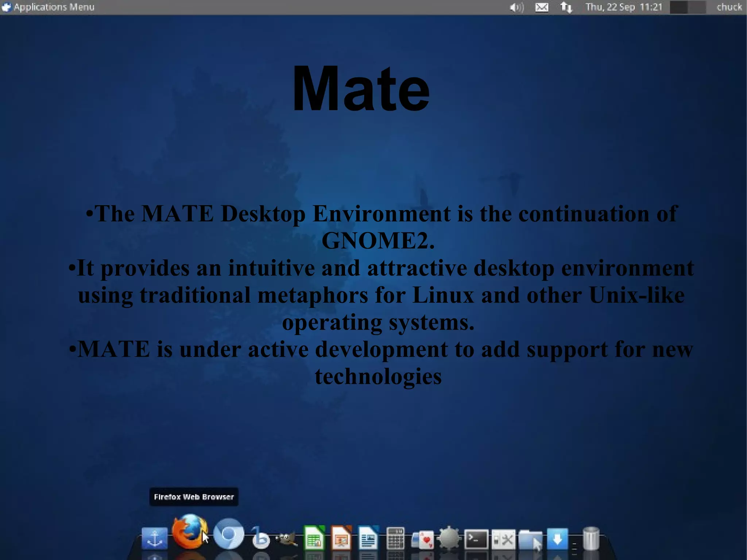Viewport: 747px width, 560px height.
Task: Open the terminal emulator
Action: click(476, 538)
